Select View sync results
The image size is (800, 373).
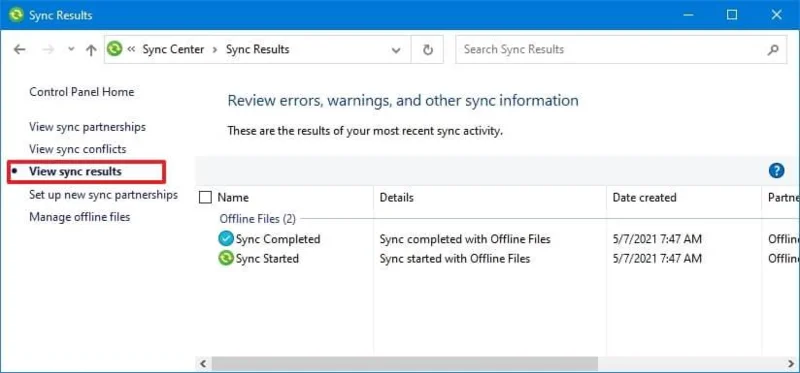click(76, 171)
